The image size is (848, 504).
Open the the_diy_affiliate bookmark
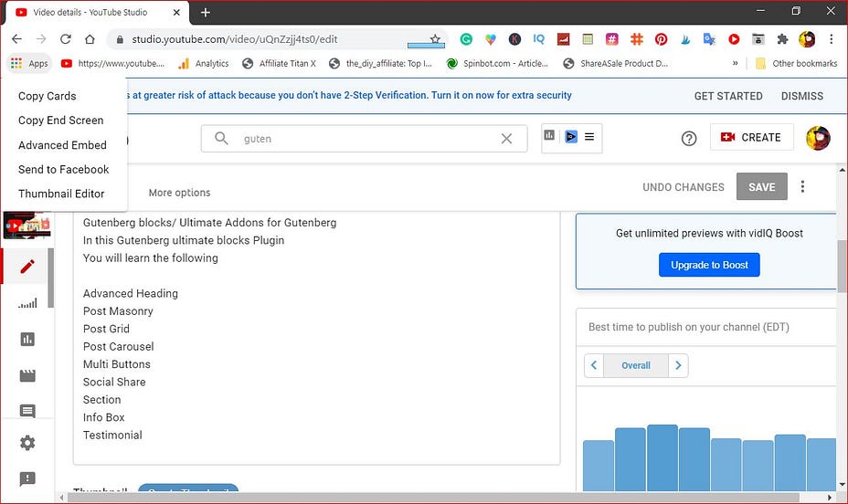coord(381,63)
